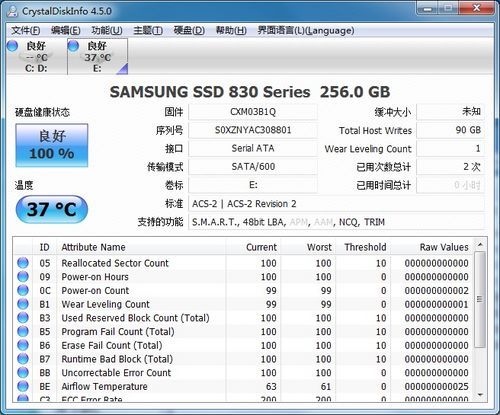Select the E: disk tab at 37 °C
Viewport: 500px width, 415px height.
coord(97,57)
